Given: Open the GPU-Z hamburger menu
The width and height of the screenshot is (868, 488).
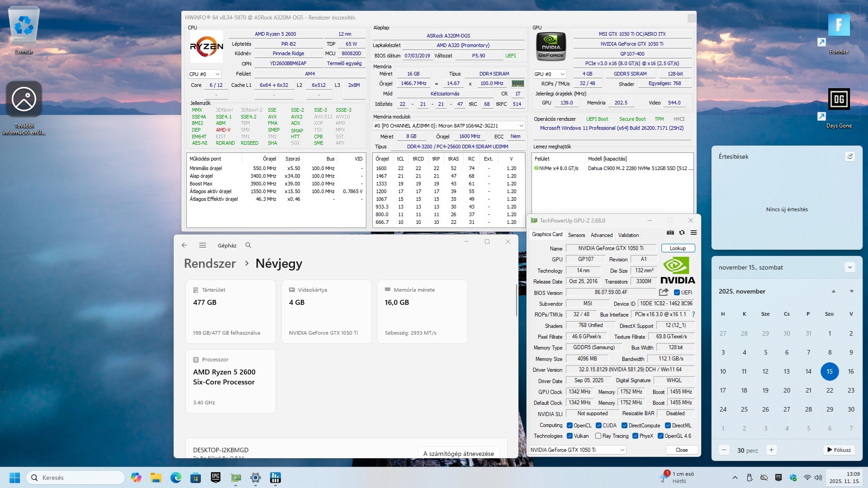Looking at the screenshot, I should click(693, 232).
